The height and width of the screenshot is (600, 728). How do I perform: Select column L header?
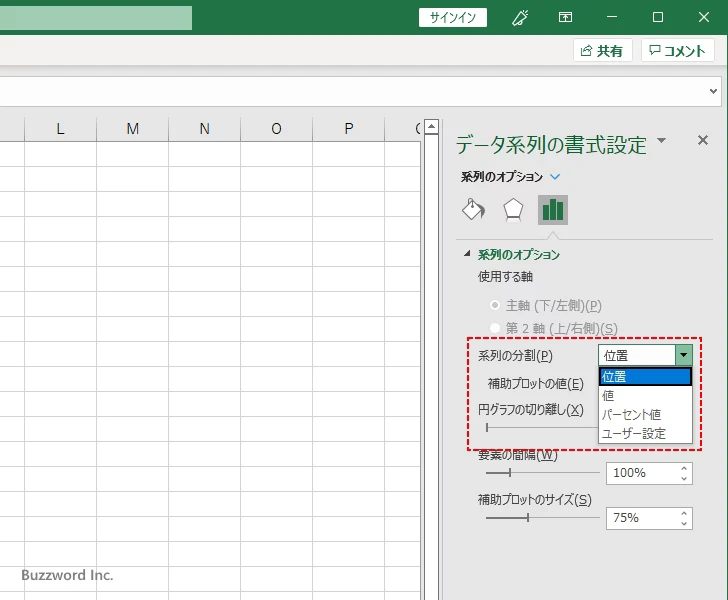60,129
